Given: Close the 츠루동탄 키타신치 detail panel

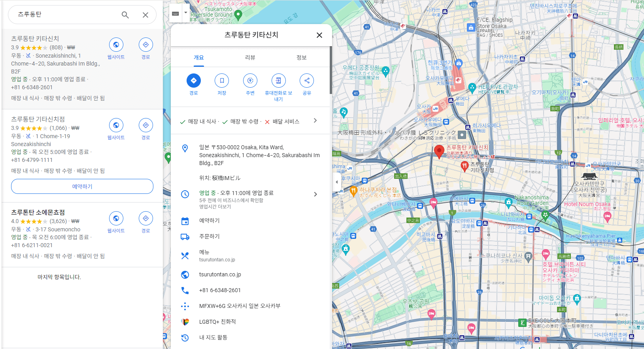Looking at the screenshot, I should [x=319, y=35].
